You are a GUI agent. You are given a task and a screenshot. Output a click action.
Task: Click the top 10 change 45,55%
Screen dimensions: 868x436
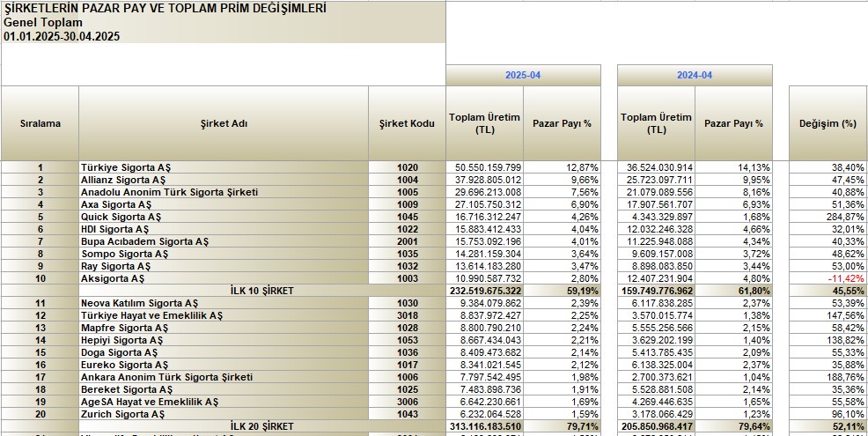click(828, 291)
